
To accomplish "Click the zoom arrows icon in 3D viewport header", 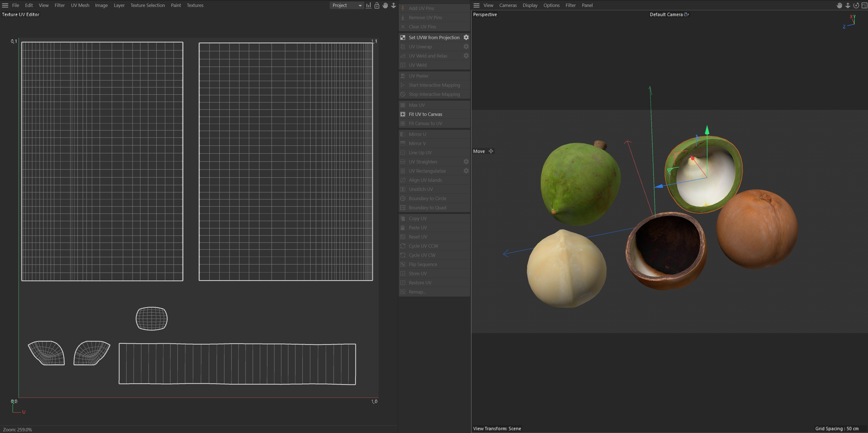I will pyautogui.click(x=848, y=5).
